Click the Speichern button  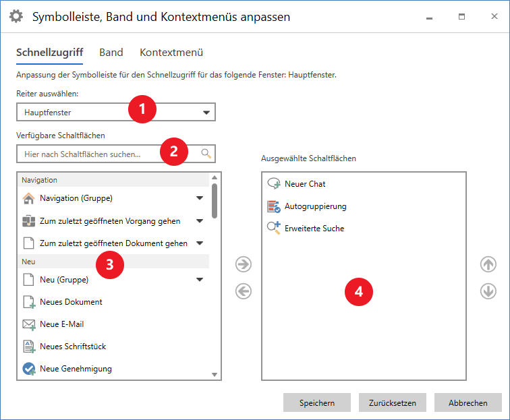(x=317, y=402)
